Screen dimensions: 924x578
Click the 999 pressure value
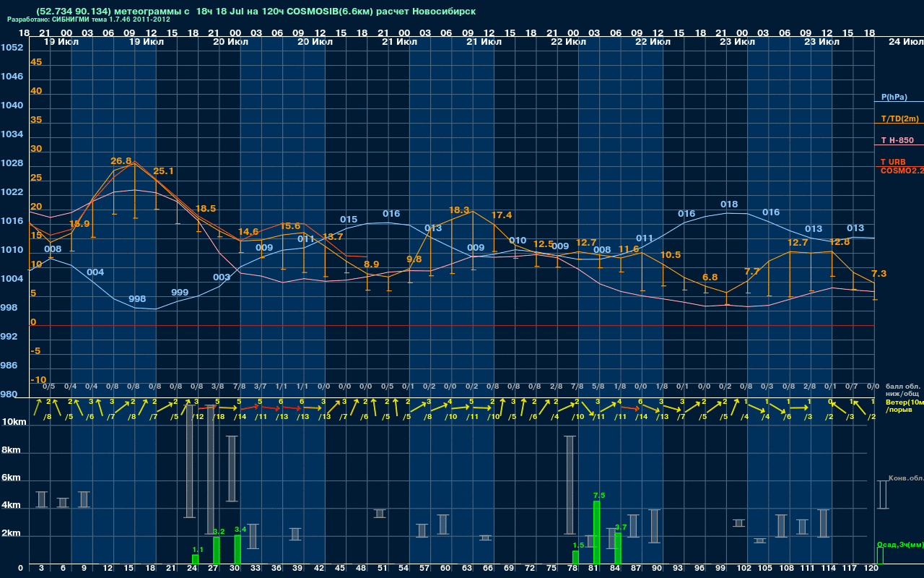[180, 293]
